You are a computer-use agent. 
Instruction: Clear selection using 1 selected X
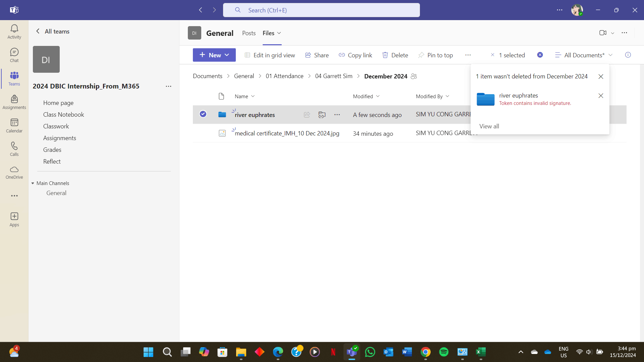click(492, 55)
